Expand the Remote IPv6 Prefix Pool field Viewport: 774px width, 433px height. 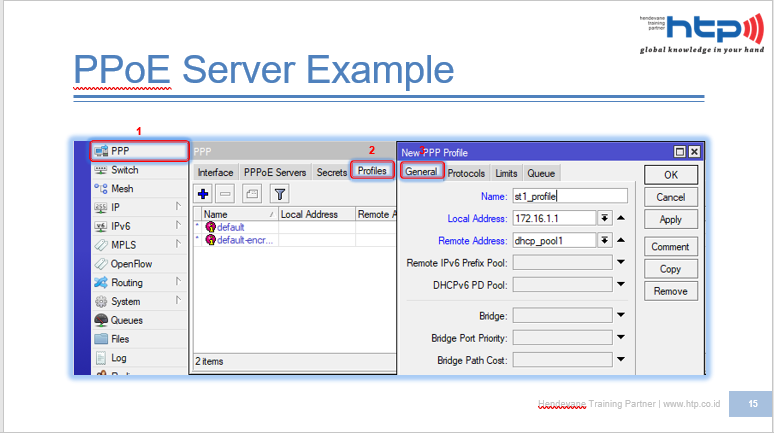tap(621, 262)
